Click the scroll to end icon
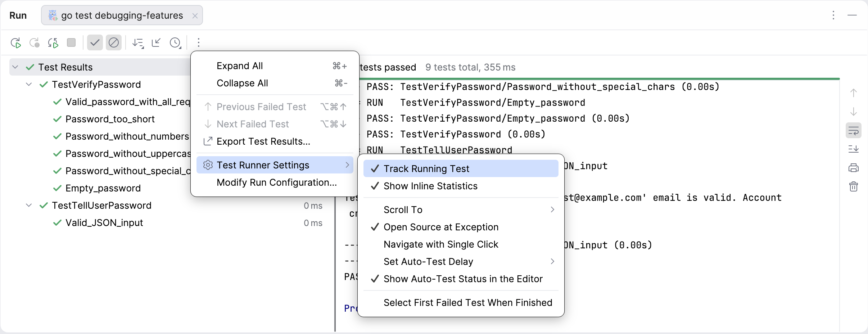Screen dimensions: 868x334 854,149
